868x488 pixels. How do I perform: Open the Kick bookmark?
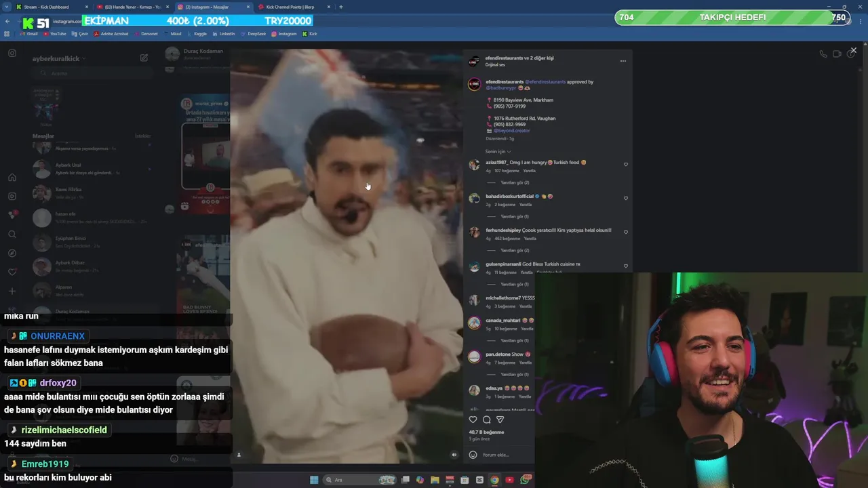click(x=309, y=33)
